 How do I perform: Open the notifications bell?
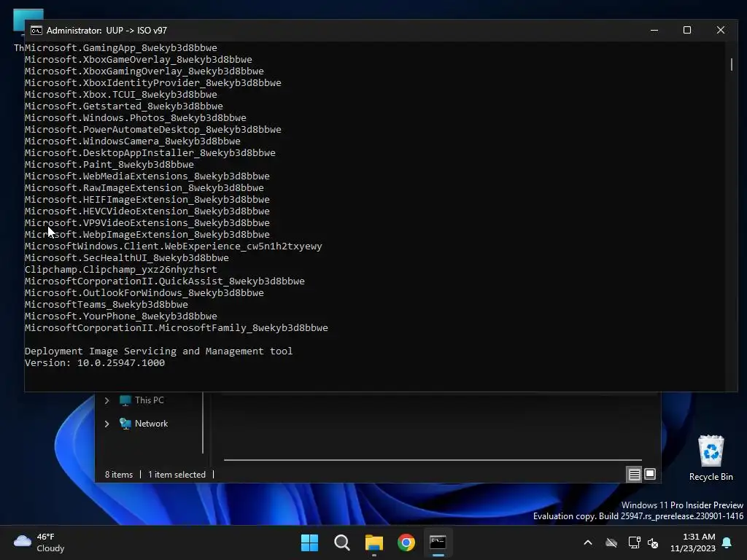727,542
